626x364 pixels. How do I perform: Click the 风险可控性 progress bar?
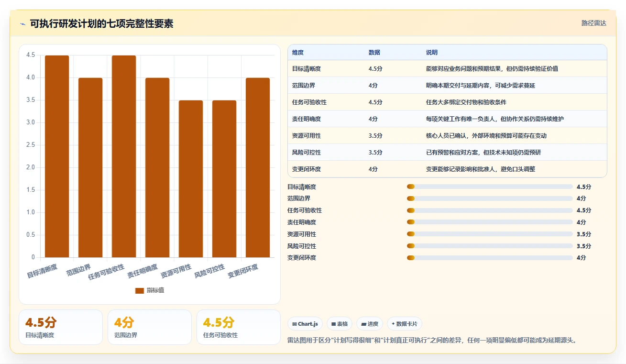[490, 246]
